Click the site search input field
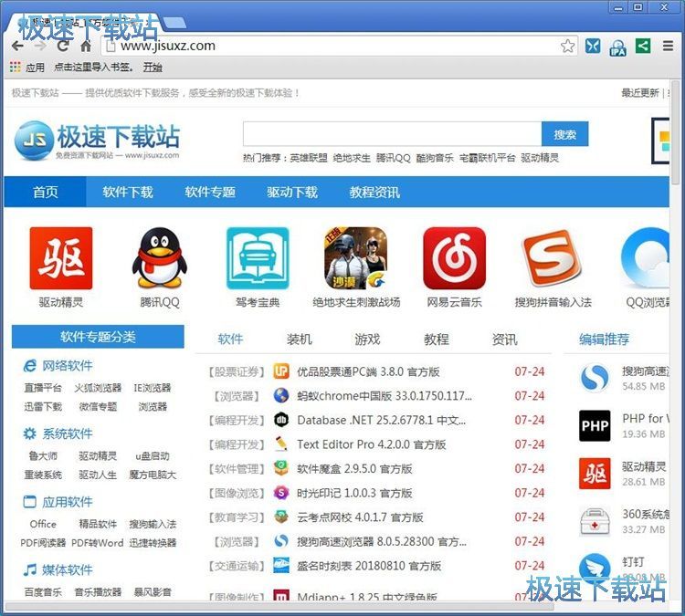Image resolution: width=685 pixels, height=616 pixels. point(392,134)
